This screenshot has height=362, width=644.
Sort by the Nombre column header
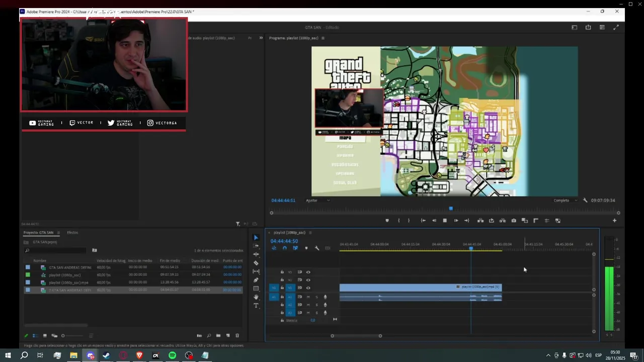40,260
